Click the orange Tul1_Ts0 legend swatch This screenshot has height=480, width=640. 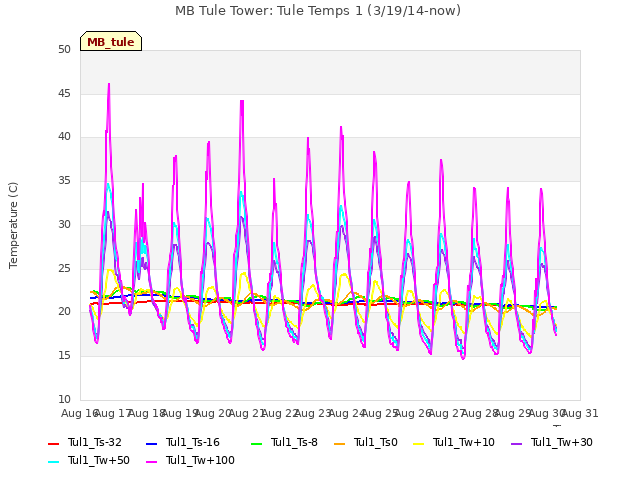(339, 444)
